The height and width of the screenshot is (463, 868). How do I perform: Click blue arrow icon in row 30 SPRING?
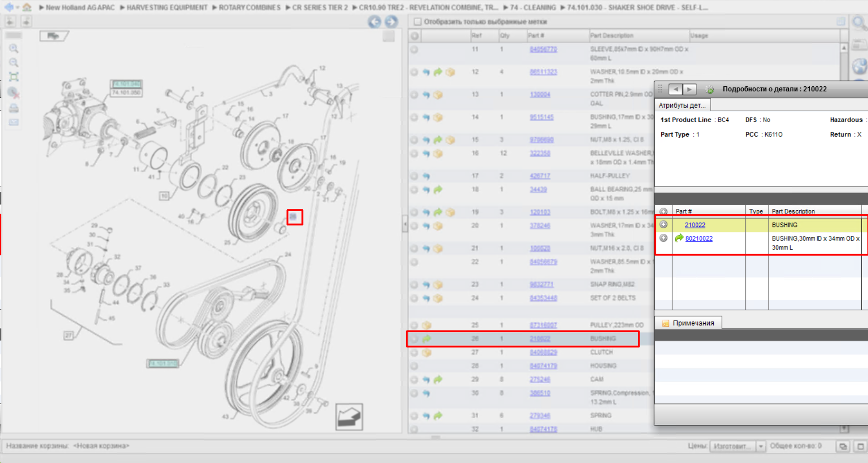coord(426,393)
